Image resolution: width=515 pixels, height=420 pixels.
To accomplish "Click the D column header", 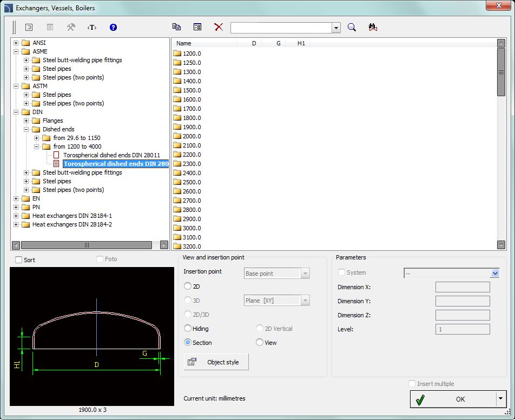I will click(254, 43).
